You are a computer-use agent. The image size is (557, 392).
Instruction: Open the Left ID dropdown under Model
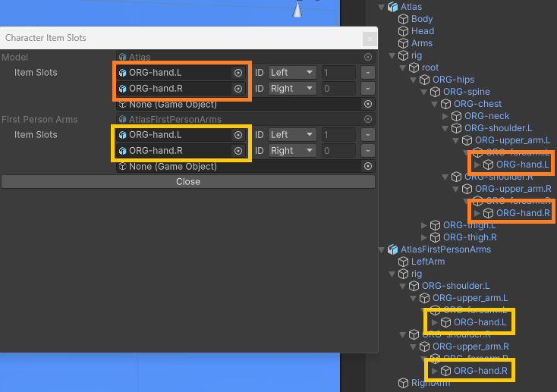pyautogui.click(x=292, y=73)
